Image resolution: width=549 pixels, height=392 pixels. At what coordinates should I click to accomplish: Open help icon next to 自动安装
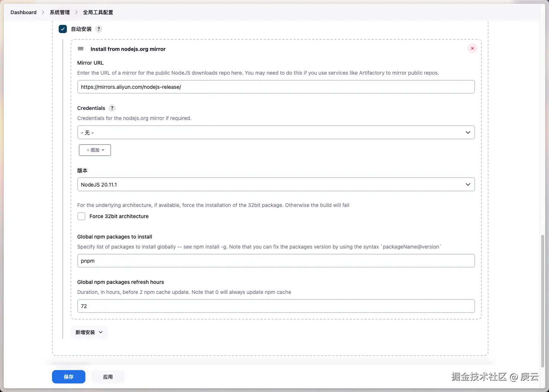[x=99, y=29]
